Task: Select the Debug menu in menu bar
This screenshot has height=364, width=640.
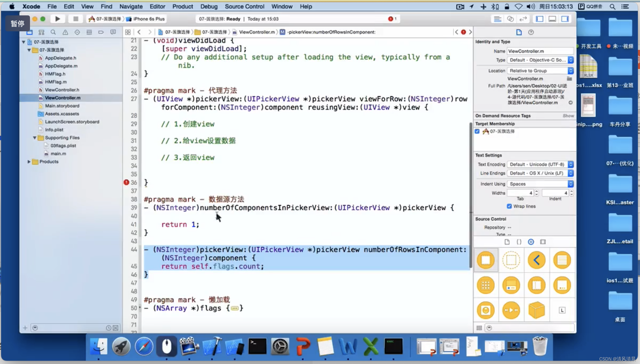Action: click(x=209, y=6)
